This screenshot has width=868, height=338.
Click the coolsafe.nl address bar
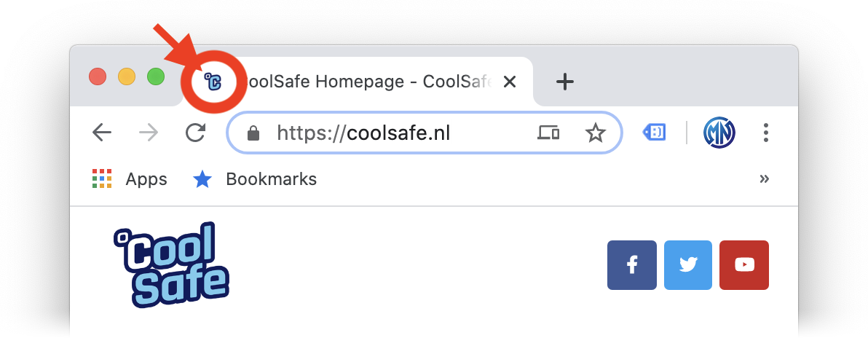pyautogui.click(x=425, y=133)
